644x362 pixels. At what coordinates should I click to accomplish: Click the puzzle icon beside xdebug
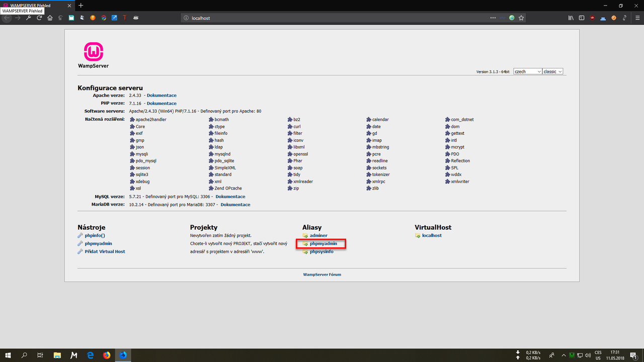pyautogui.click(x=132, y=182)
